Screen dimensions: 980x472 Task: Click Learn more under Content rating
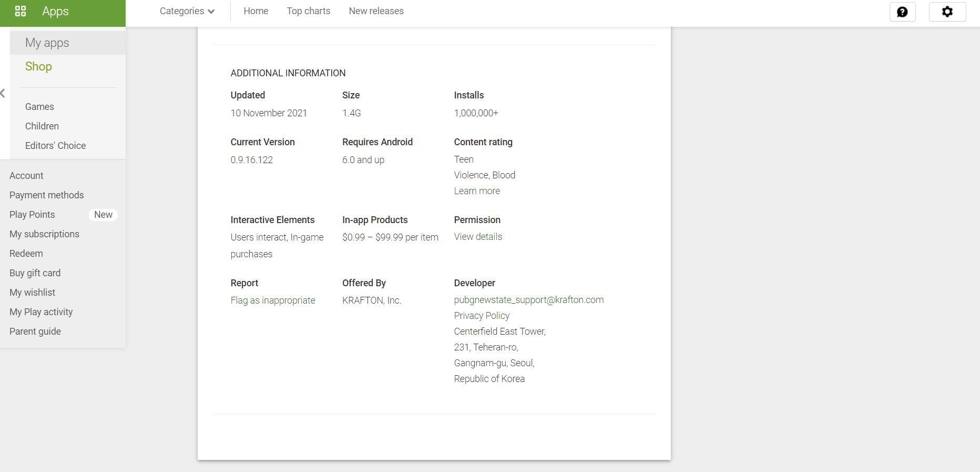click(477, 191)
